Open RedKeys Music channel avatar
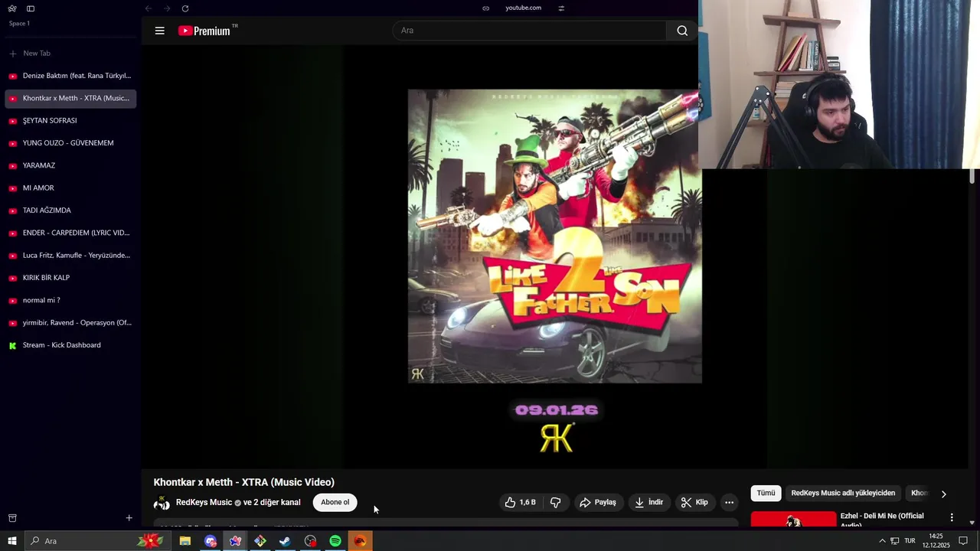The image size is (980, 551). 162,503
